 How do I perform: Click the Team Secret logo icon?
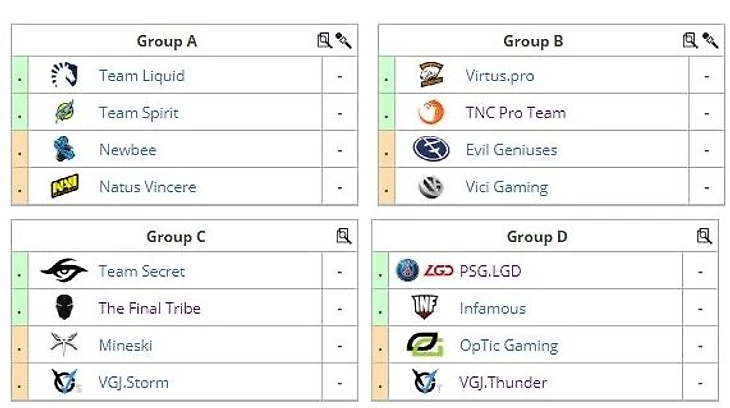click(x=64, y=271)
